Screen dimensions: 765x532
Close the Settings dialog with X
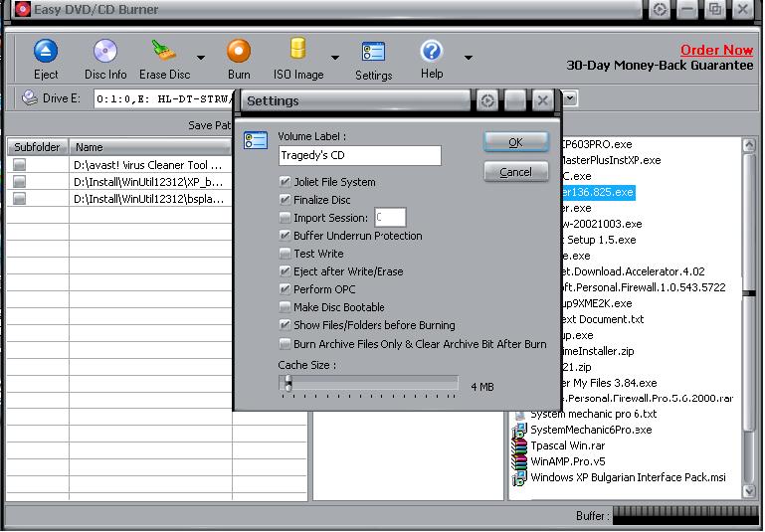542,100
